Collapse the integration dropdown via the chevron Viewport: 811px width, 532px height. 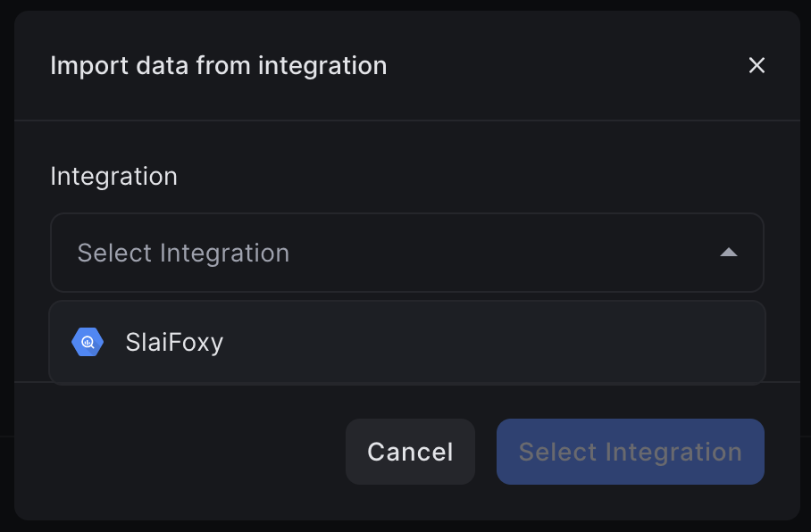coord(729,253)
